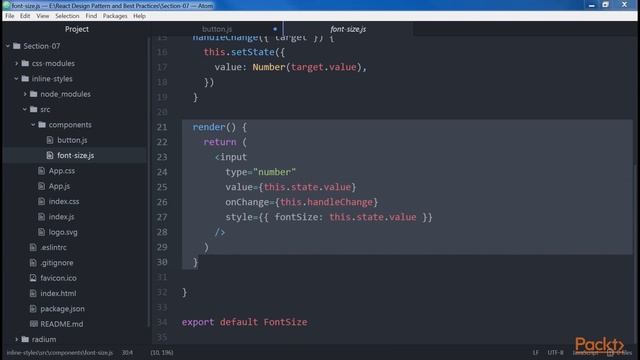
Task: Open the Help menu
Action: [139, 16]
